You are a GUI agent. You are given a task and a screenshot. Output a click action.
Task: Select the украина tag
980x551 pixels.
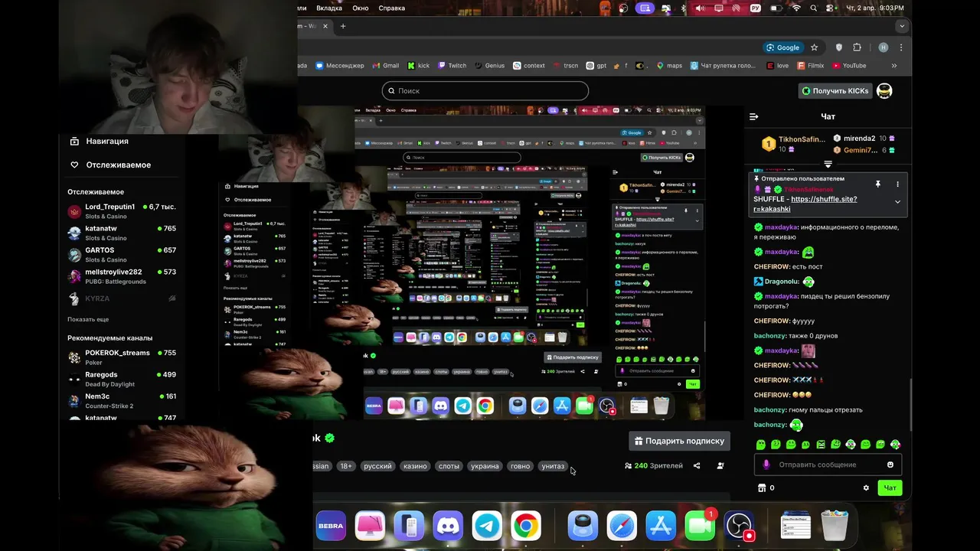click(x=485, y=466)
